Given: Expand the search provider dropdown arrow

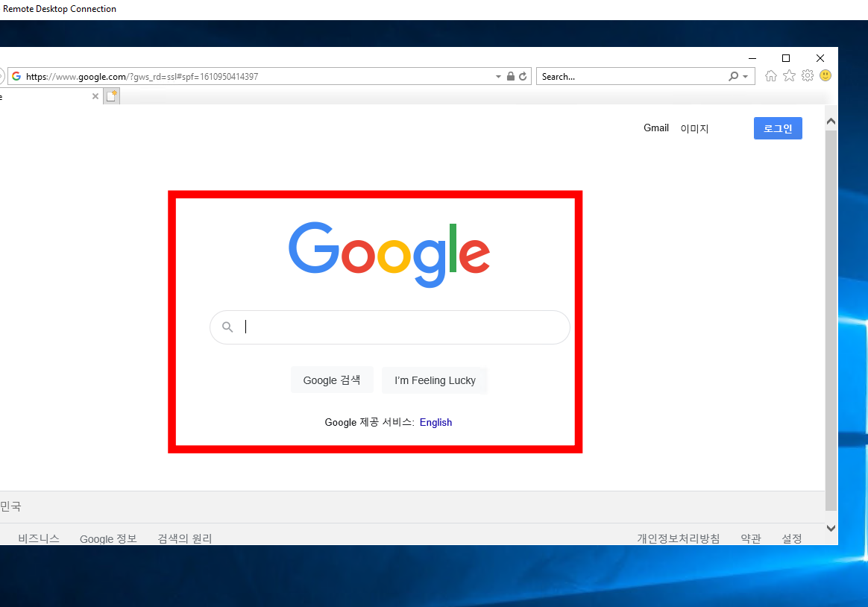Looking at the screenshot, I should 746,76.
